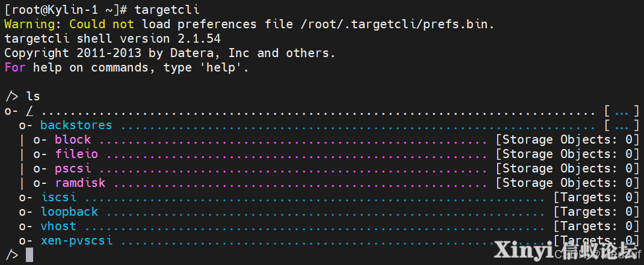Click the backstores tree node
The image size is (644, 265).
click(76, 125)
